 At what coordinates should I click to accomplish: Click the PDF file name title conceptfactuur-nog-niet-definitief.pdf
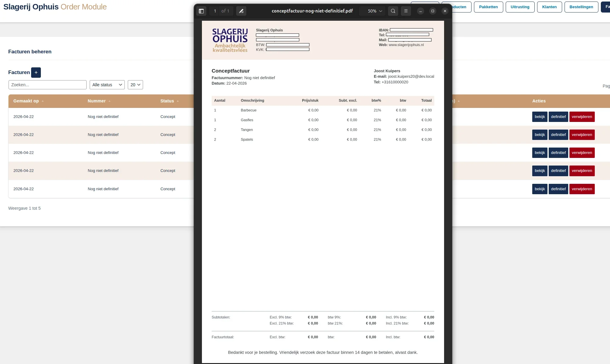pos(312,11)
